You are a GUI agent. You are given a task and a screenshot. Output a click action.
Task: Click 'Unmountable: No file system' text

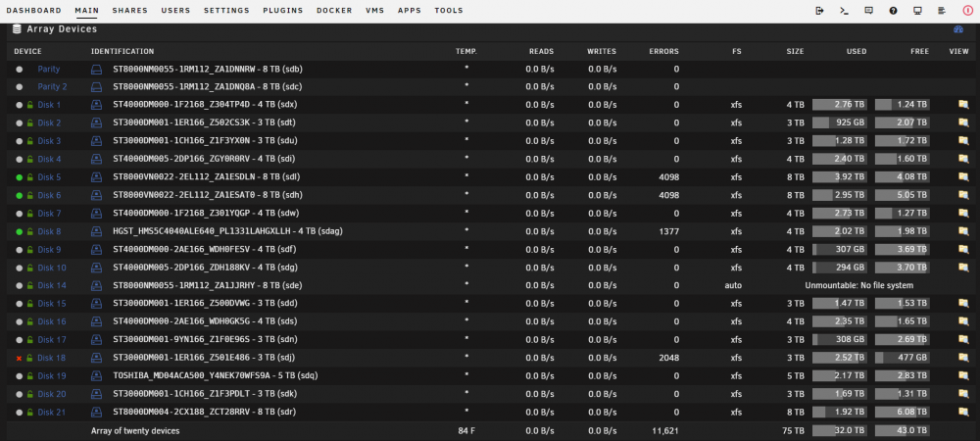[x=858, y=286]
